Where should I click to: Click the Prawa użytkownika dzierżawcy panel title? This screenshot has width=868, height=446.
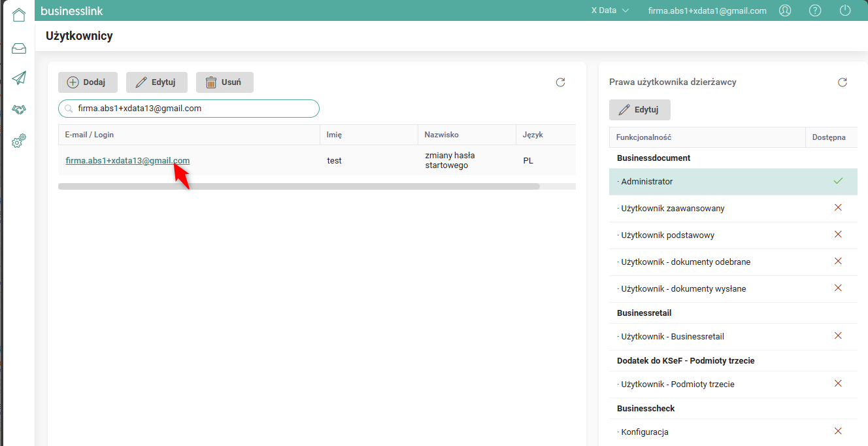(x=673, y=82)
